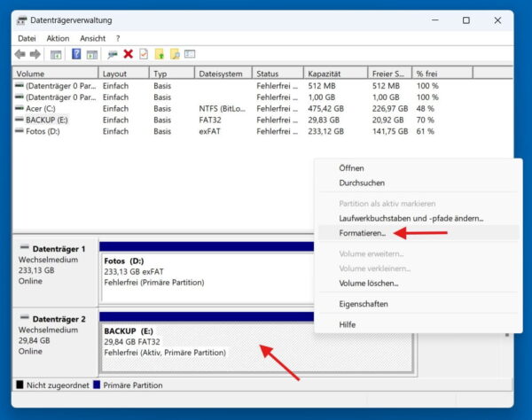This screenshot has height=420, width=532.
Task: Click the properties checkmark document icon
Action: click(x=144, y=54)
